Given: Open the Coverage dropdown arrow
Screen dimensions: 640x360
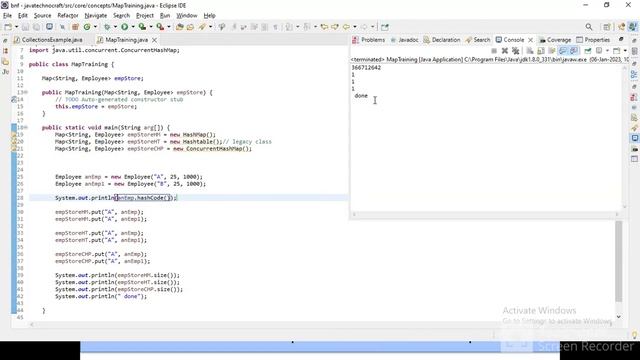Looking at the screenshot, I should pyautogui.click(x=151, y=27).
